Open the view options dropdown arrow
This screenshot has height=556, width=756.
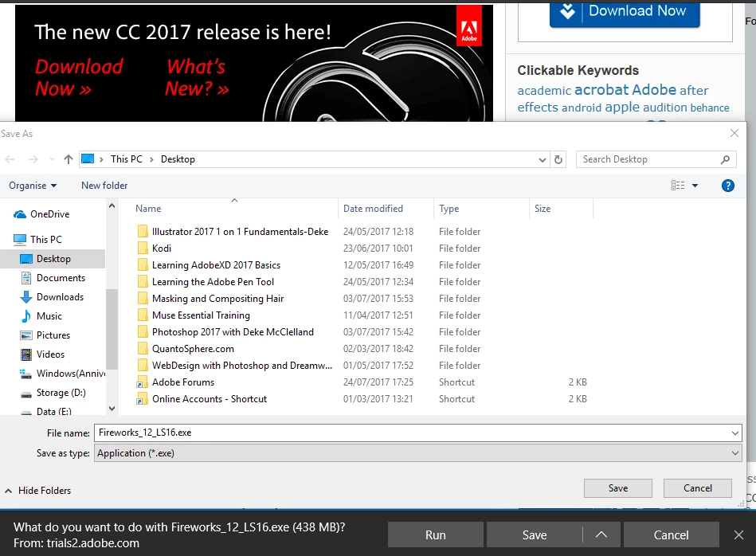tap(695, 185)
